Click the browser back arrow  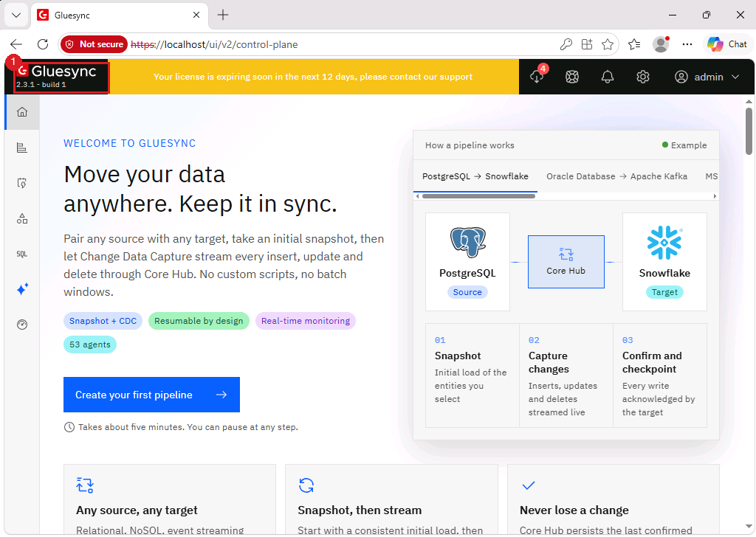[16, 44]
